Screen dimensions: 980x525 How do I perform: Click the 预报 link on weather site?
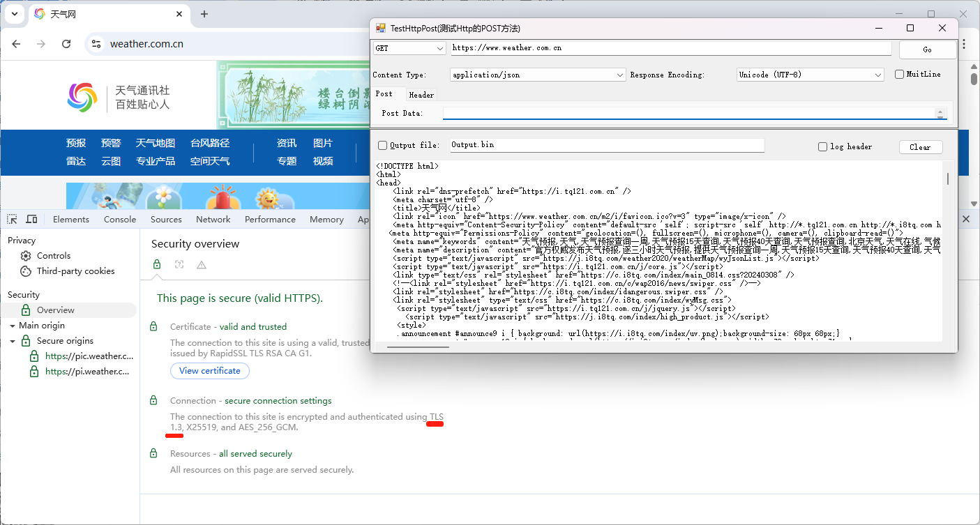76,143
